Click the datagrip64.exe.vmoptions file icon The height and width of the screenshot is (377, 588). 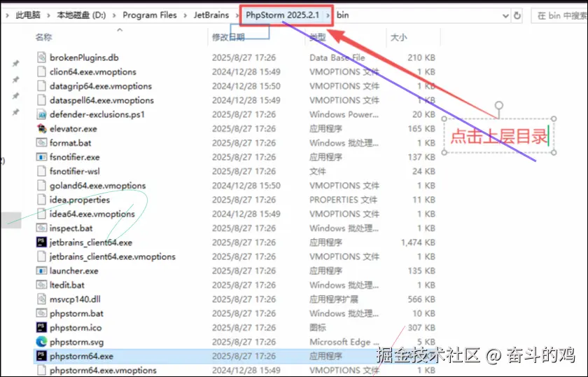[x=41, y=86]
